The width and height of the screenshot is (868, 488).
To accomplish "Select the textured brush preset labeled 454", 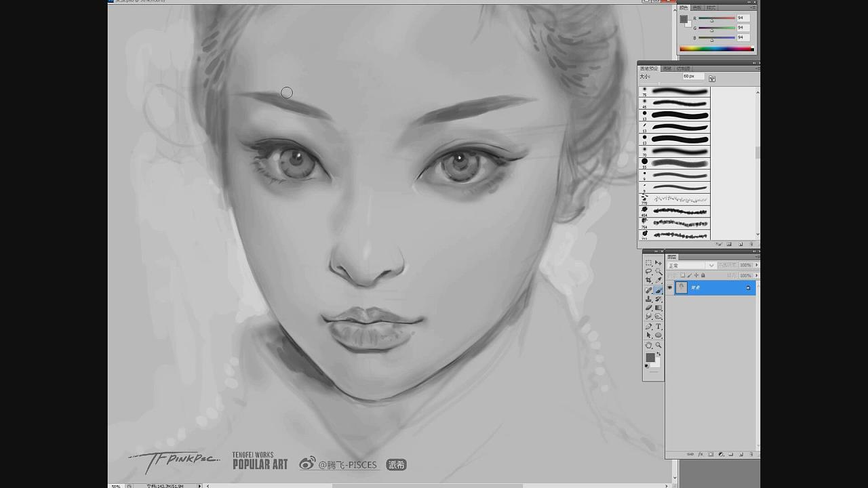I will (675, 211).
